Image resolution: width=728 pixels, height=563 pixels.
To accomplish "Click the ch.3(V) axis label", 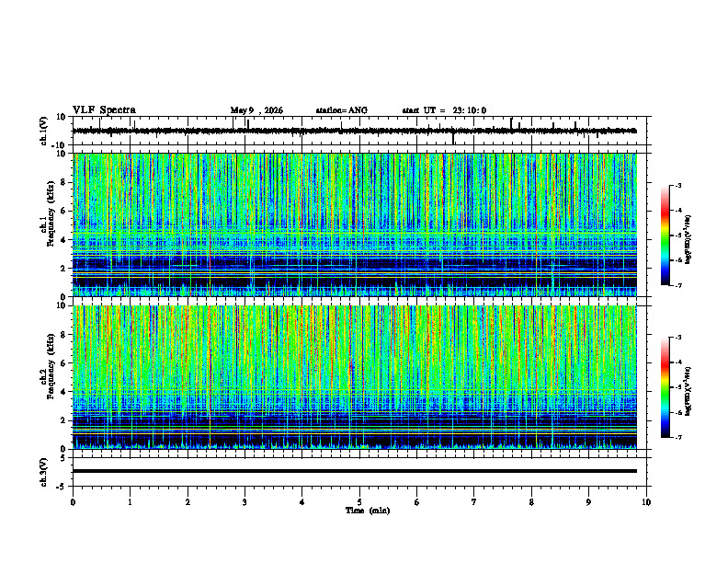I will [x=44, y=472].
